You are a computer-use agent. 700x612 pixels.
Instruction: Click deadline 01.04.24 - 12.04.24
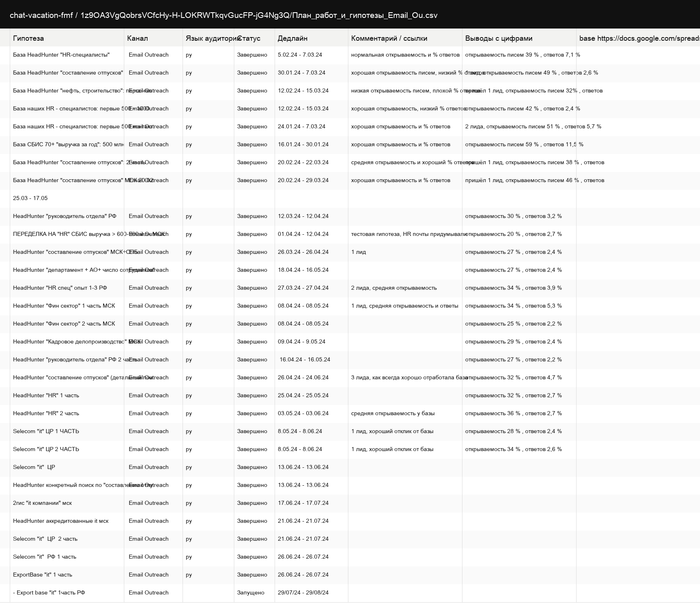[x=303, y=234]
